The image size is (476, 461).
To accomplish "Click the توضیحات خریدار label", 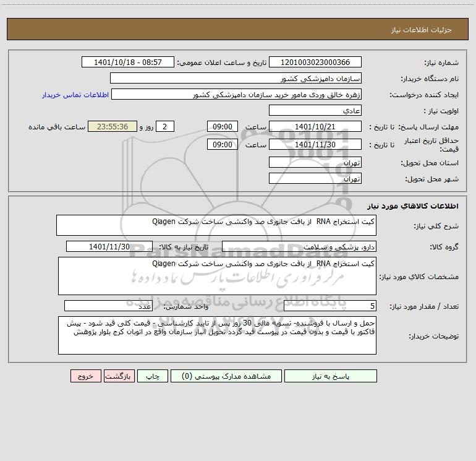I will pyautogui.click(x=433, y=336).
